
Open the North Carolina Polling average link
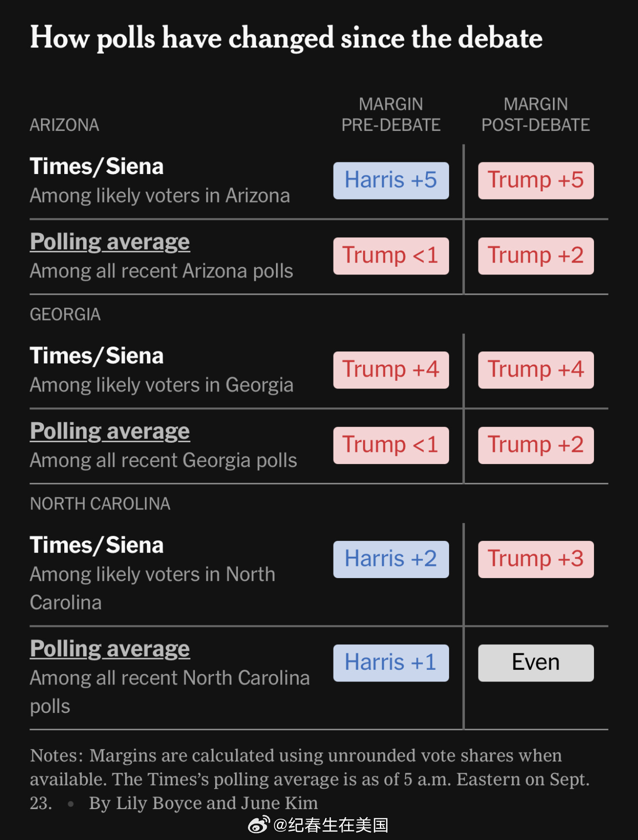pyautogui.click(x=110, y=649)
